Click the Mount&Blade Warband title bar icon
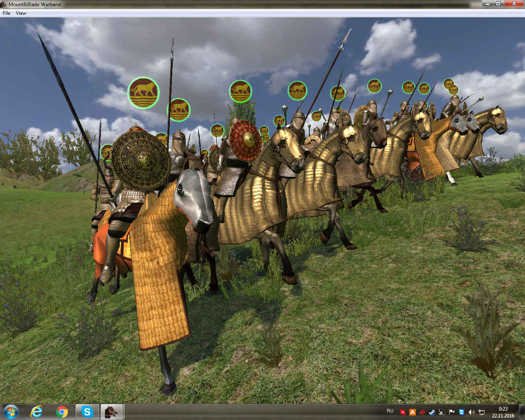The image size is (525, 420). [4, 4]
